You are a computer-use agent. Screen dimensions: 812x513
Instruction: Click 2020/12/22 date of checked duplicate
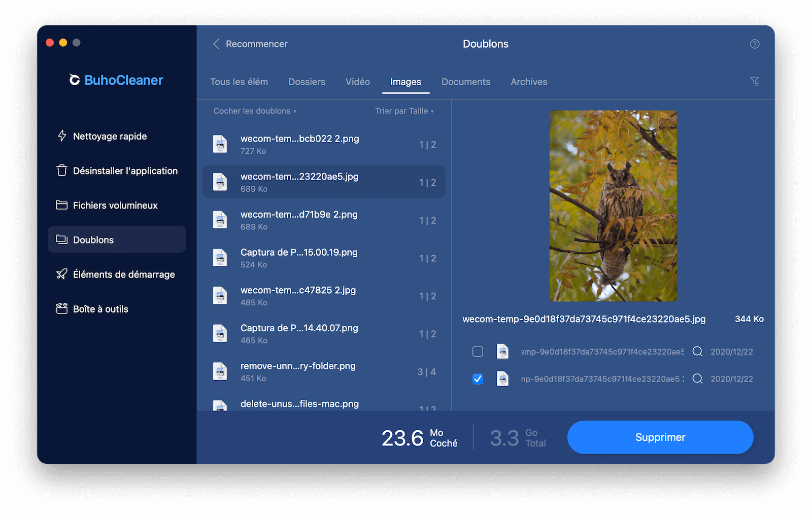[732, 379]
